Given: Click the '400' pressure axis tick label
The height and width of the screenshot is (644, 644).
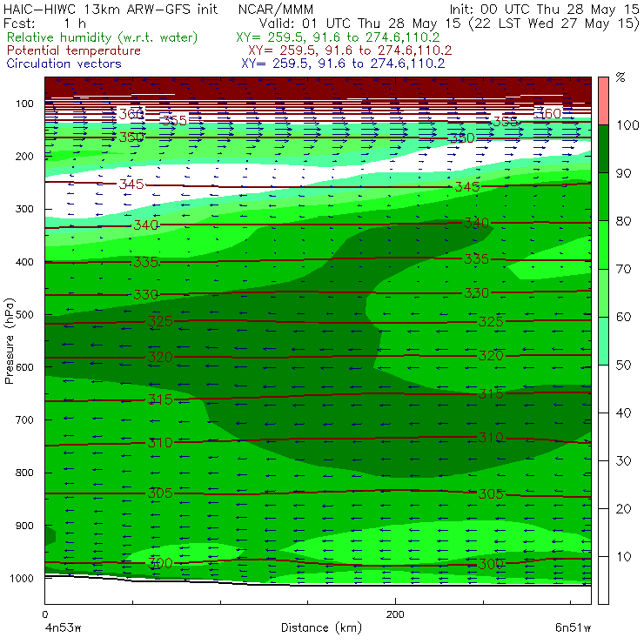Looking at the screenshot, I should click(24, 262).
